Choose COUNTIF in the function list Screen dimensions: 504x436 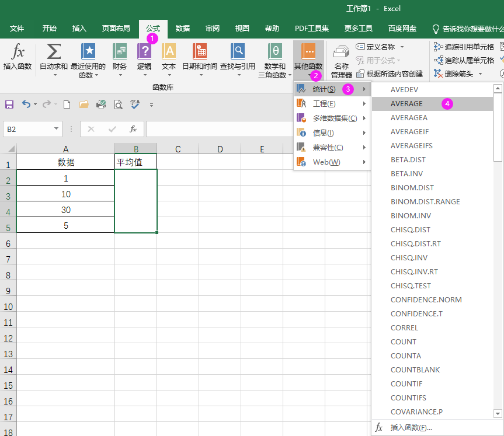432,383
